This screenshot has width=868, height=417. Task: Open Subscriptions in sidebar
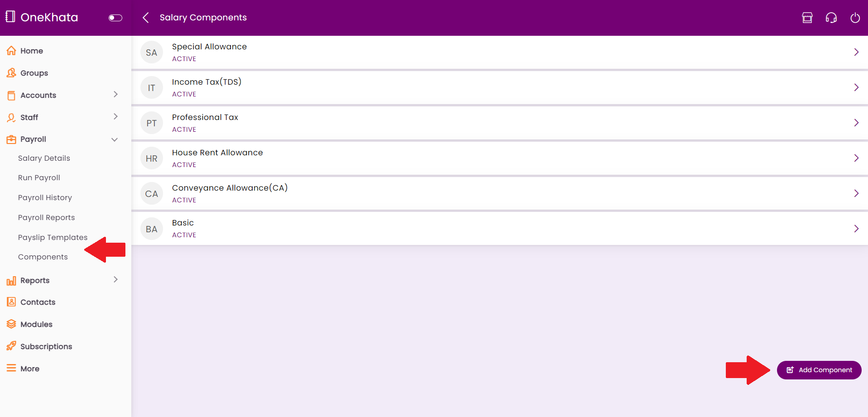pos(46,346)
